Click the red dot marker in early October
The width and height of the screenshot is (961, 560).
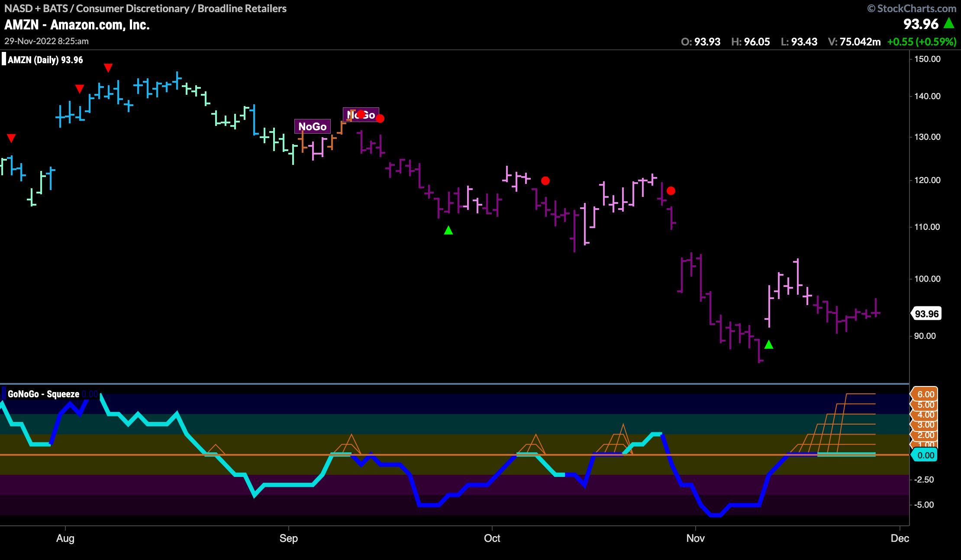[x=545, y=180]
